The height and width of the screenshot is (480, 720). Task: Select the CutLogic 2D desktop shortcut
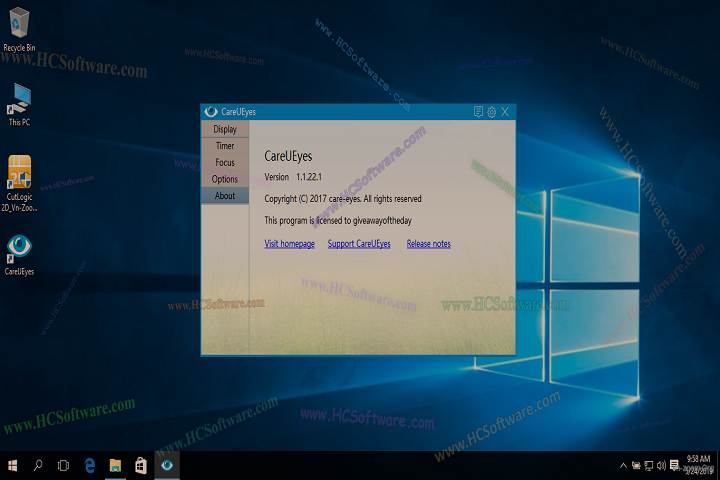(x=19, y=183)
